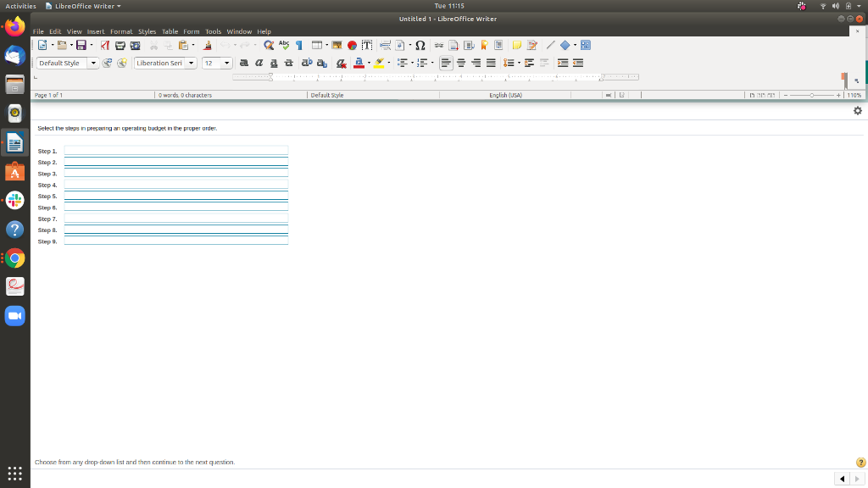
Task: Insert hyperlink chain icon
Action: tap(439, 46)
